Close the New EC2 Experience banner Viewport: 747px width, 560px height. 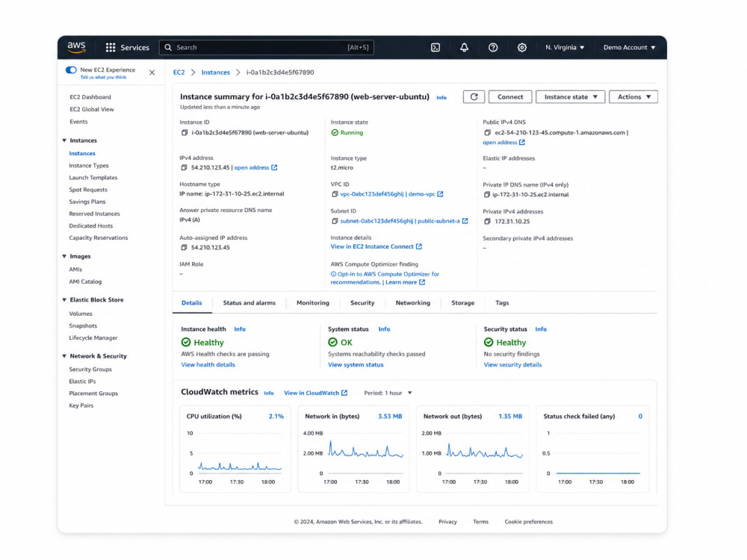[152, 72]
